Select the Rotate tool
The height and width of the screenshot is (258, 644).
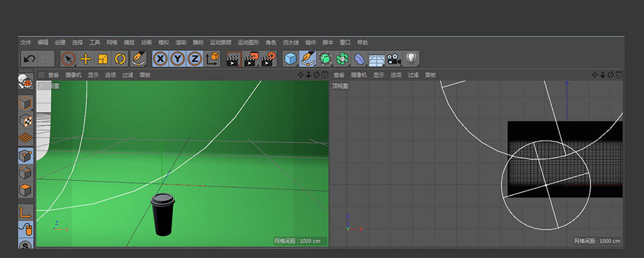pyautogui.click(x=120, y=59)
